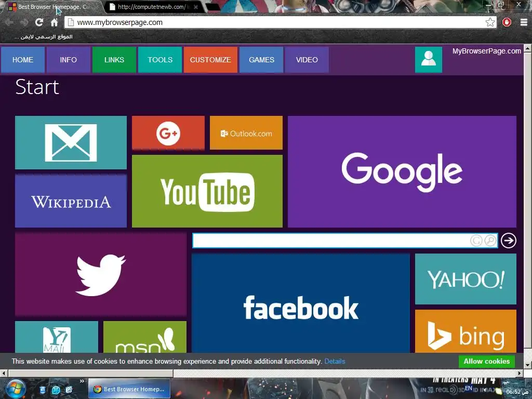Open the LINKS nav item
This screenshot has height=399, width=532.
114,60
